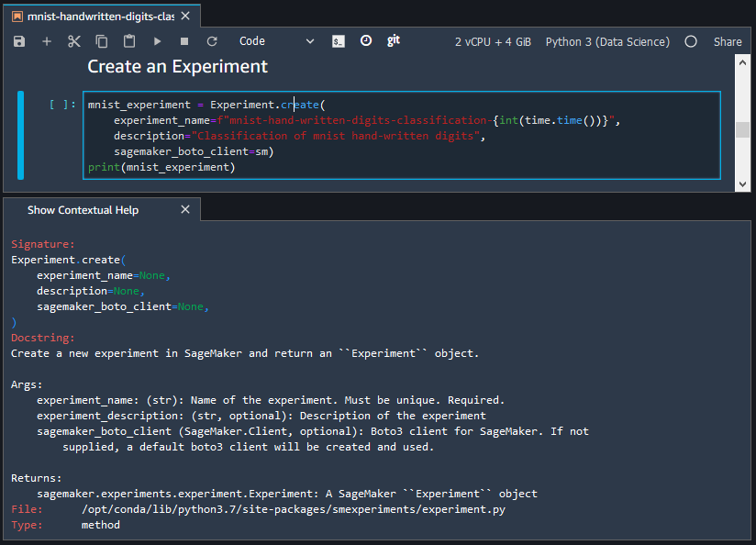
Task: Run the selected notebook cell
Action: [156, 40]
